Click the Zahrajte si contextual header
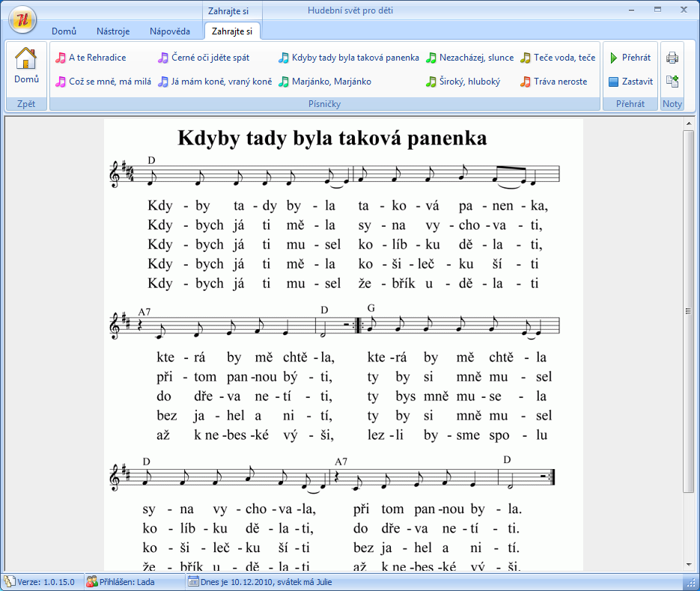This screenshot has height=591, width=700. tap(228, 11)
